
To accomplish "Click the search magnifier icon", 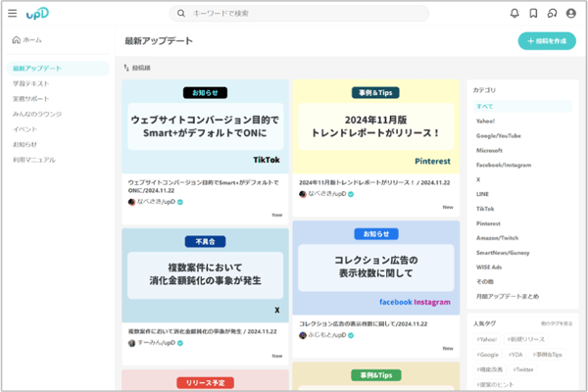I will [181, 14].
